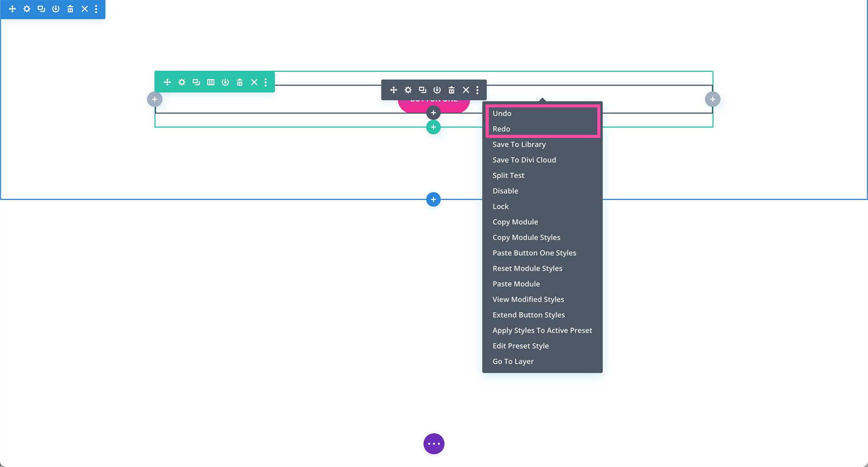Click the green row move icon
This screenshot has width=868, height=467.
(x=167, y=82)
